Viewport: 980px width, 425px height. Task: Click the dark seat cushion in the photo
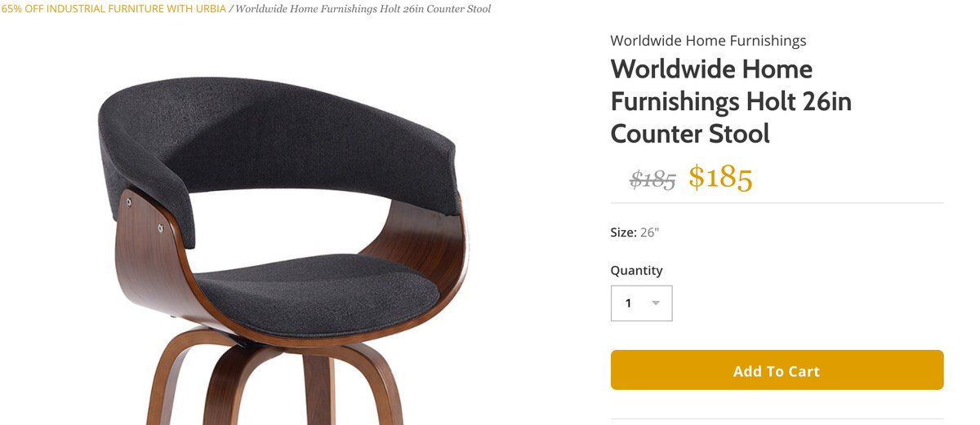(x=317, y=294)
